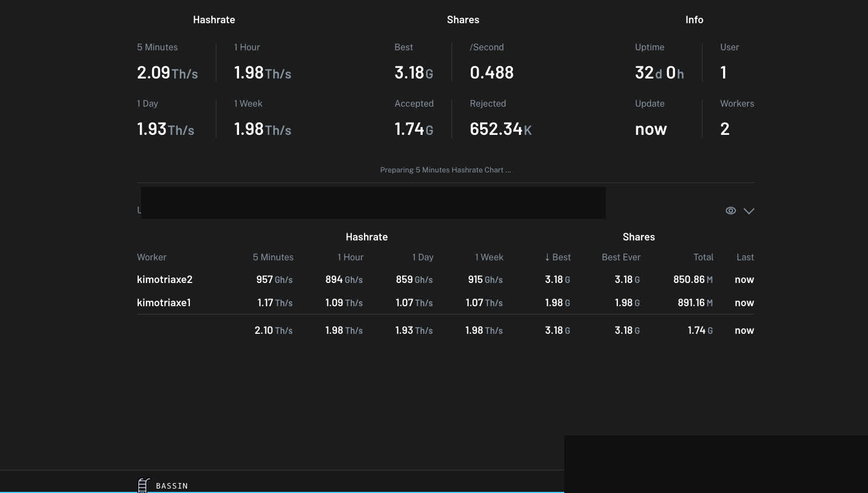Click the 1 Week 1.98 Th/s summary value
Image resolution: width=868 pixels, height=493 pixels.
tap(263, 129)
